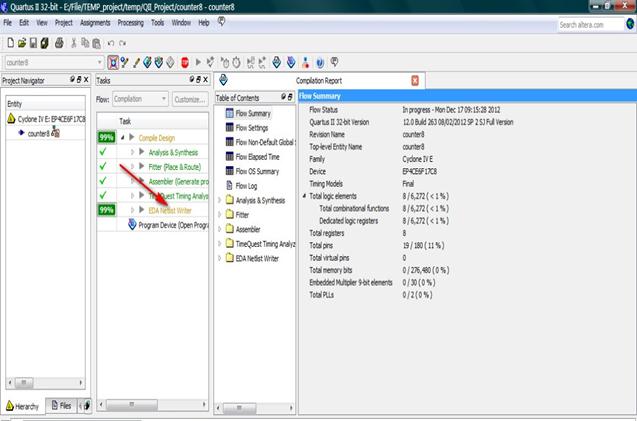Click the Search altera.com input field
Screen dimensions: 637x421
(591, 25)
